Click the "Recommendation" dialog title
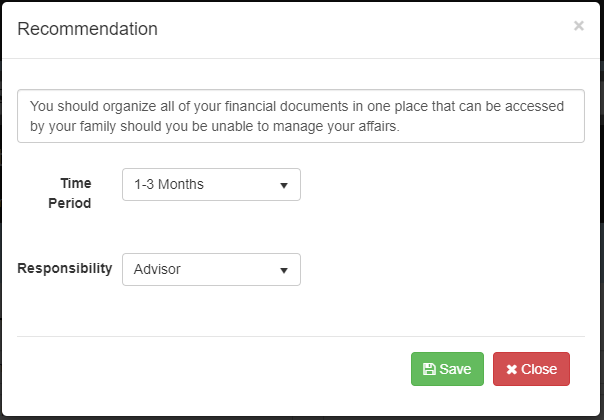This screenshot has width=604, height=420. (x=88, y=29)
